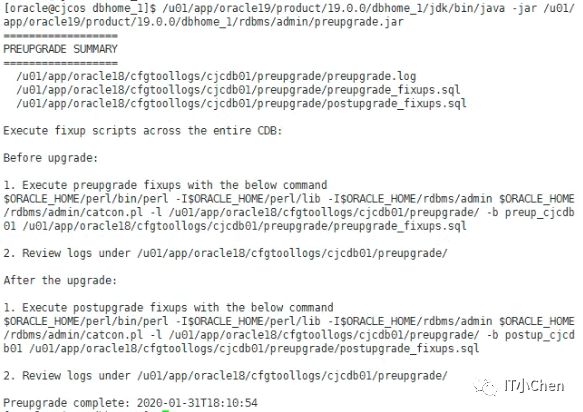This screenshot has width=583, height=412.
Task: Click the 'Execute preupgrade fixups' step text
Action: click(x=165, y=185)
